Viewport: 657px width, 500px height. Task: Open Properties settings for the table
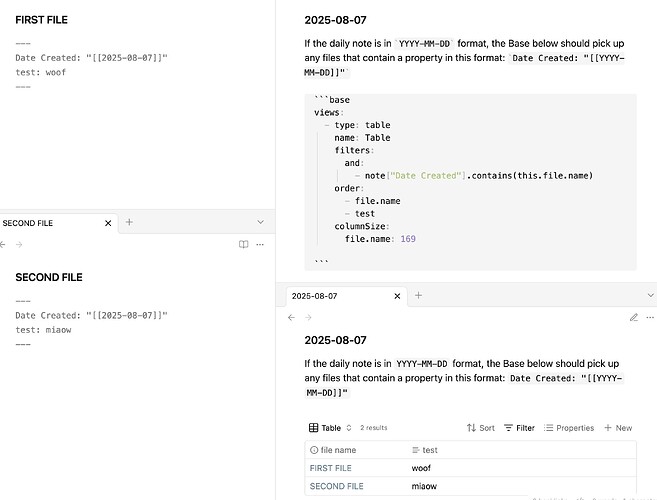click(568, 428)
